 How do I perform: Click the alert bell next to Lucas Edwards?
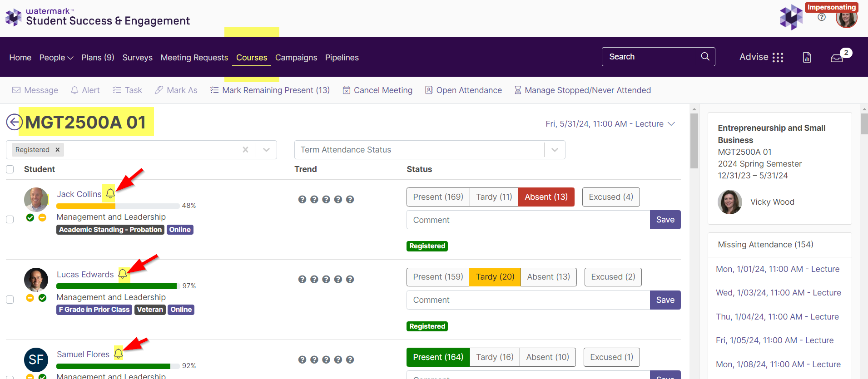pyautogui.click(x=123, y=274)
